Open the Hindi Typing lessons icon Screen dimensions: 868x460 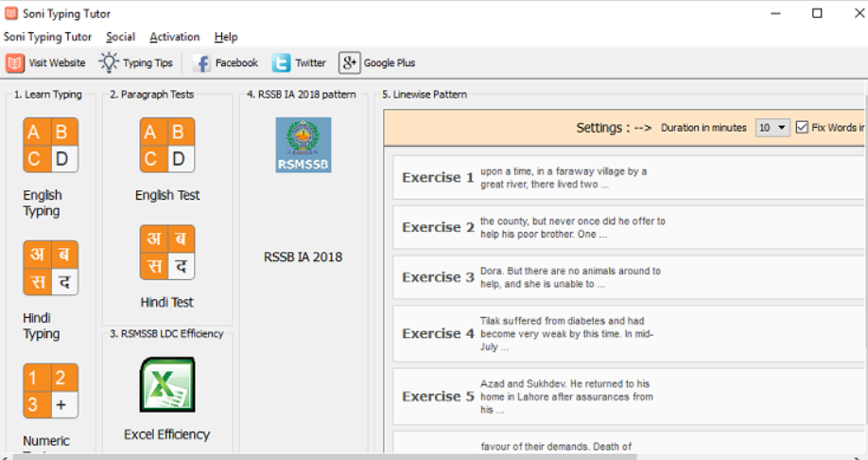pos(50,268)
